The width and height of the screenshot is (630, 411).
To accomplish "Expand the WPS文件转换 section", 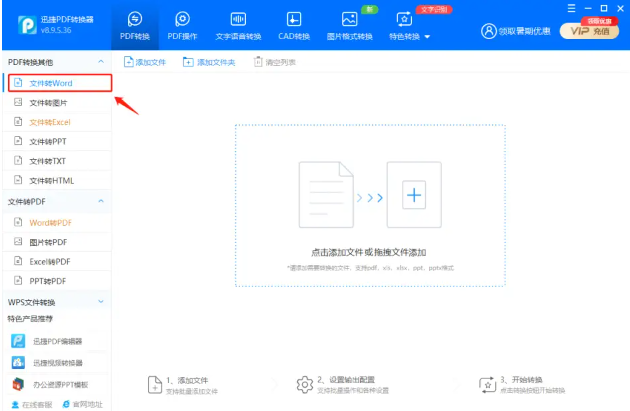I will pyautogui.click(x=100, y=301).
